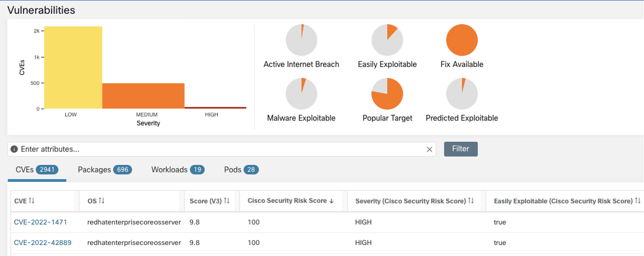The width and height of the screenshot is (644, 256).
Task: Click the Easily Exploitable pie chart
Action: tap(387, 40)
